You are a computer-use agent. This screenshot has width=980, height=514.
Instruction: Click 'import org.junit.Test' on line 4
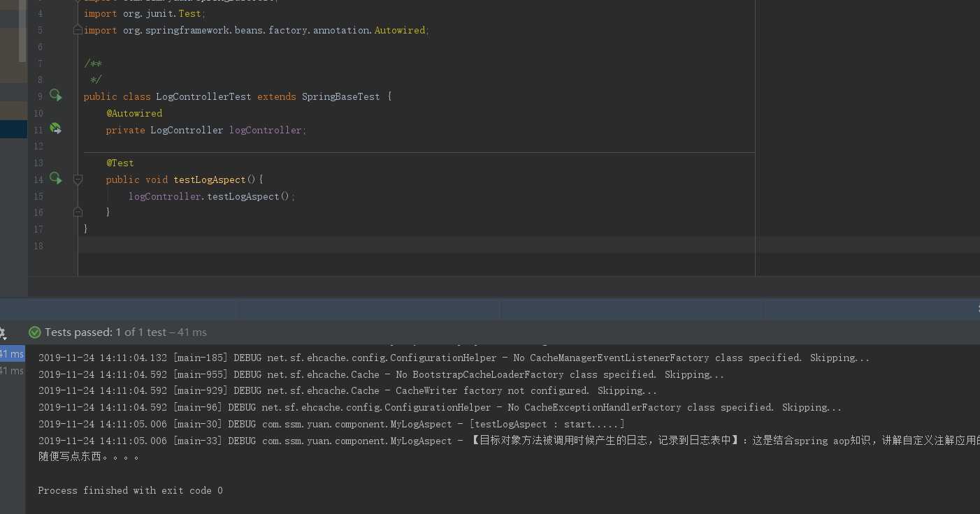145,13
